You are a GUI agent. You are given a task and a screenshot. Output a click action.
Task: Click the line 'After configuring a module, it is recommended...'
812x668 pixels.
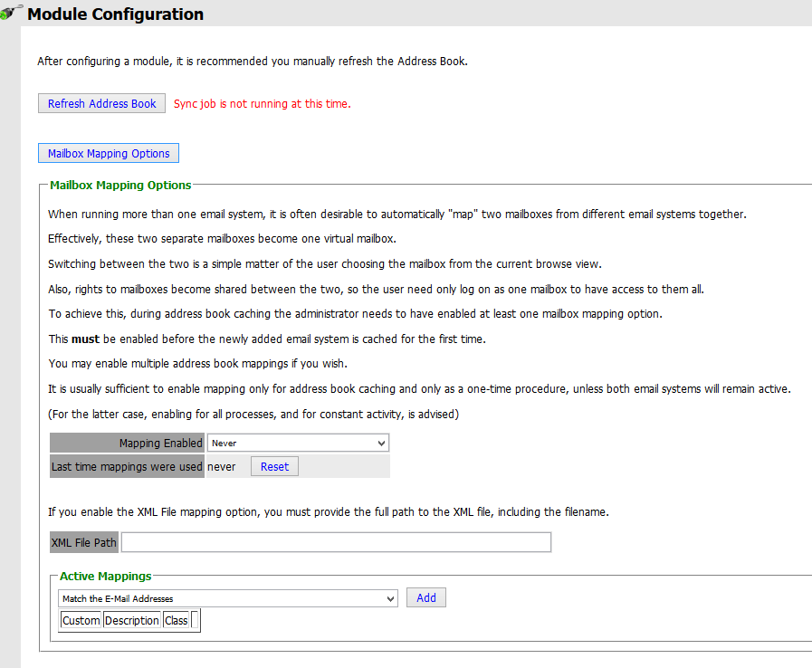253,62
